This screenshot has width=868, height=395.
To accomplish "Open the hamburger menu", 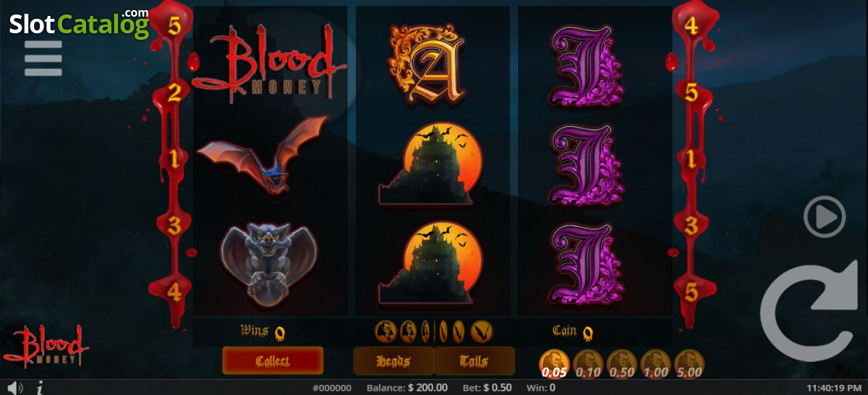I will coord(43,58).
